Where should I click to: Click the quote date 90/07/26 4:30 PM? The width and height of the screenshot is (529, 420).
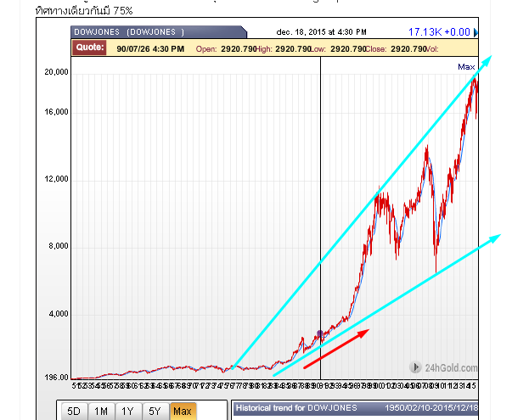[x=150, y=49]
